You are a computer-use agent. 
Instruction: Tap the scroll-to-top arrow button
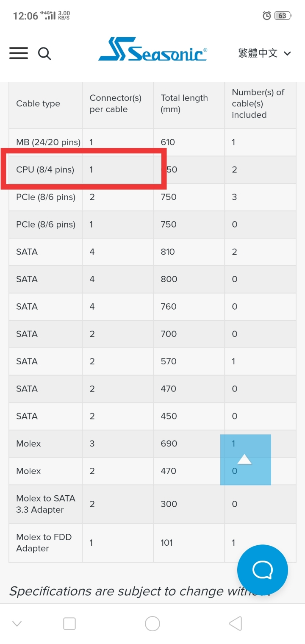(x=246, y=460)
